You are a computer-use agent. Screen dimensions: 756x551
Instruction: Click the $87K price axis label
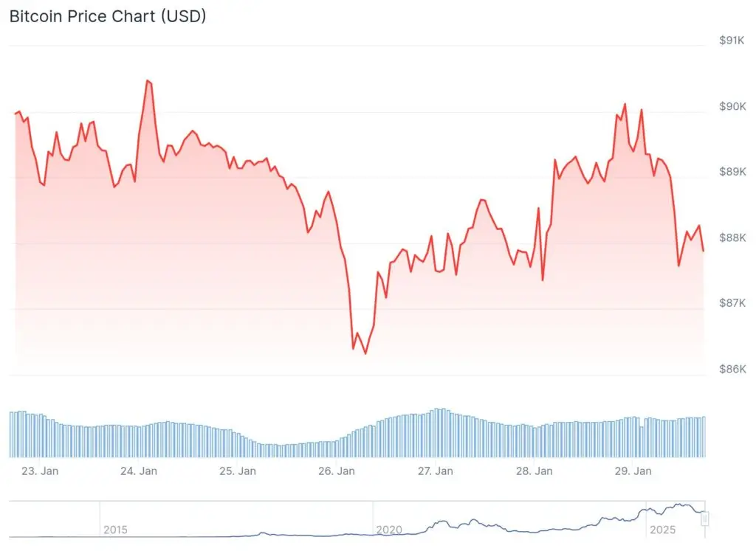pos(732,303)
